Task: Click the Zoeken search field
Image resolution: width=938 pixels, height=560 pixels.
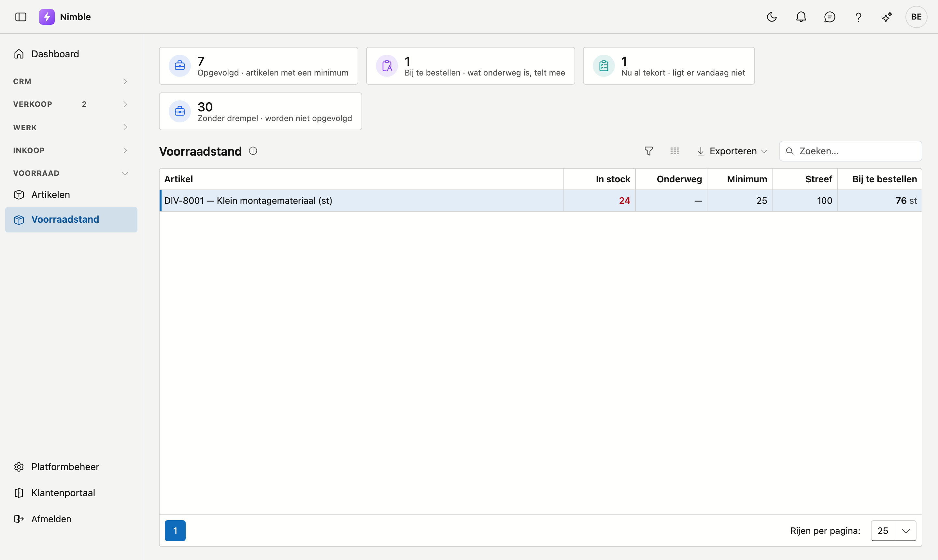Action: point(850,151)
